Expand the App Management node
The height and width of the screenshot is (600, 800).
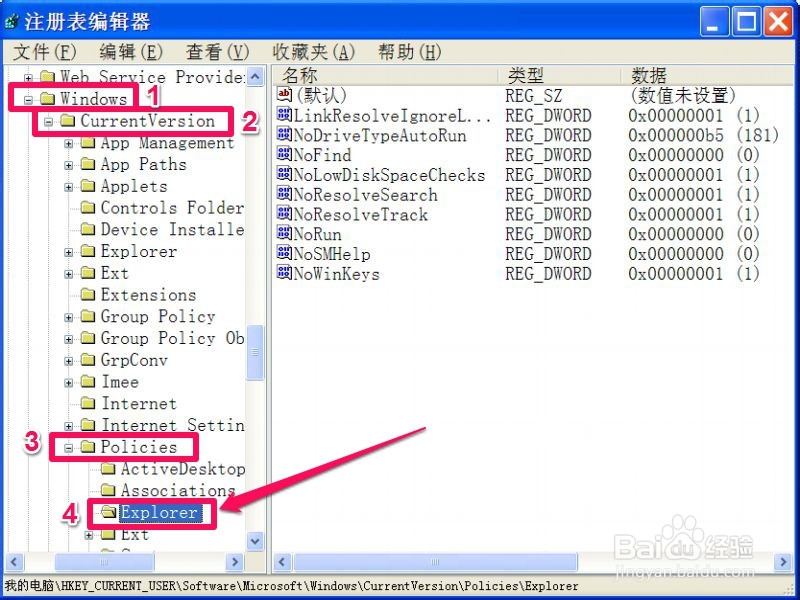click(67, 143)
